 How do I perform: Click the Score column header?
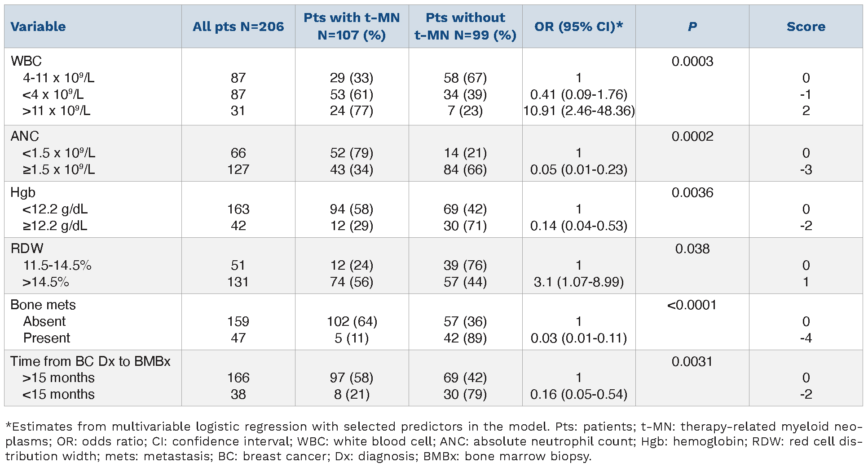tap(806, 27)
